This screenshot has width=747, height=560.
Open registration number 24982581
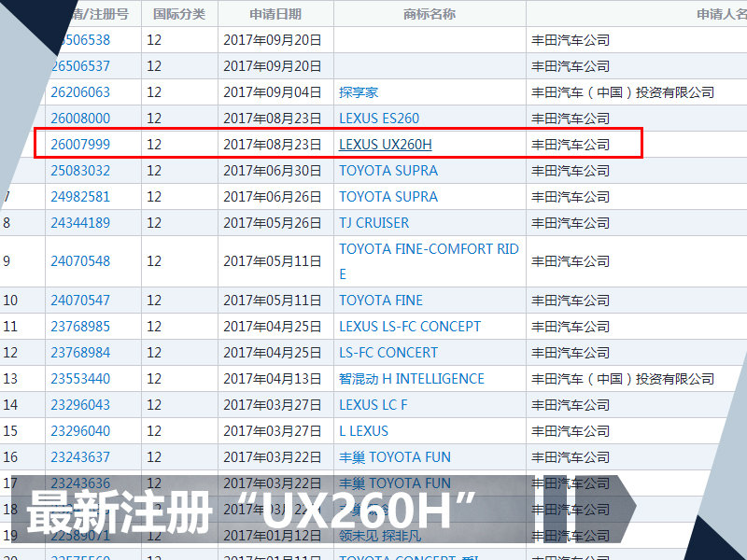pyautogui.click(x=80, y=197)
